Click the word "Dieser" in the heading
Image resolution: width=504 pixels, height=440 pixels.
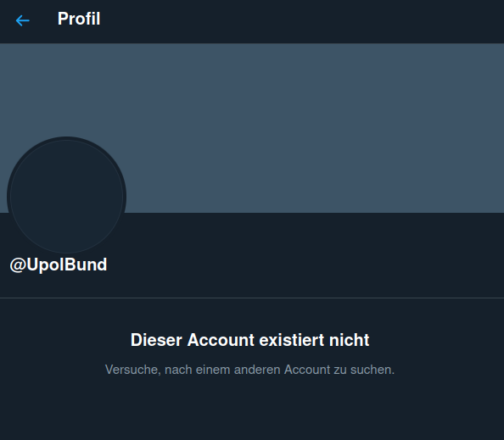[x=156, y=340]
